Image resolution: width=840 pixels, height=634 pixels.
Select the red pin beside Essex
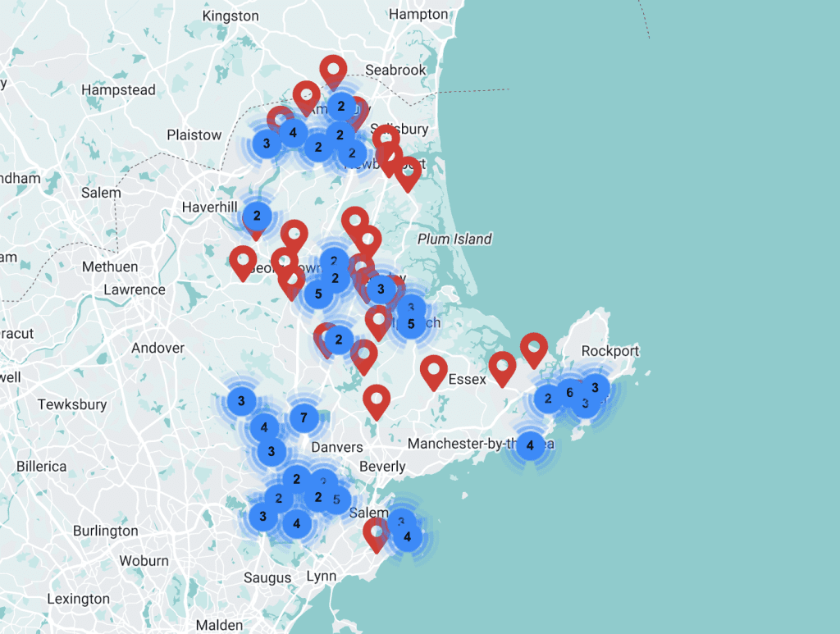coord(434,369)
